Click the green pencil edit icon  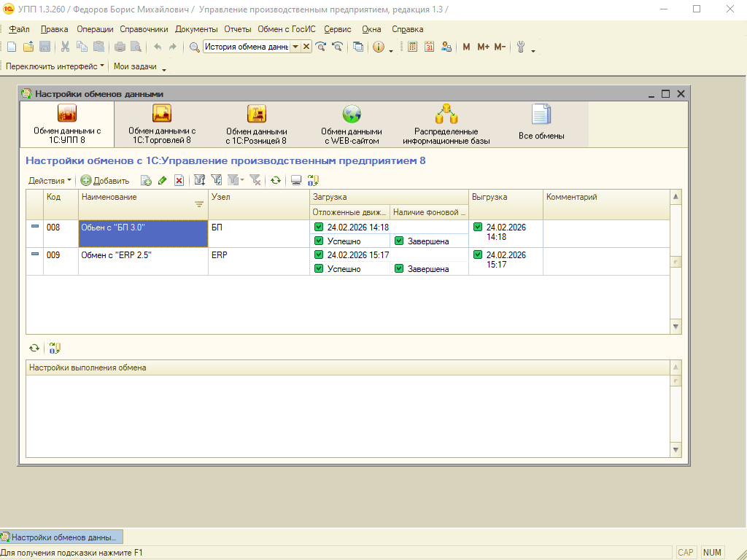coord(163,181)
